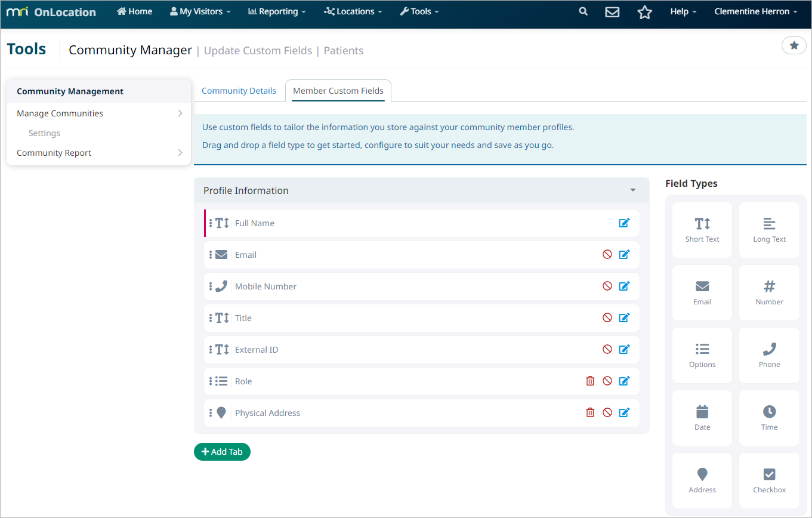Select the Phone field type
Viewport: 812px width, 518px height.
(769, 355)
